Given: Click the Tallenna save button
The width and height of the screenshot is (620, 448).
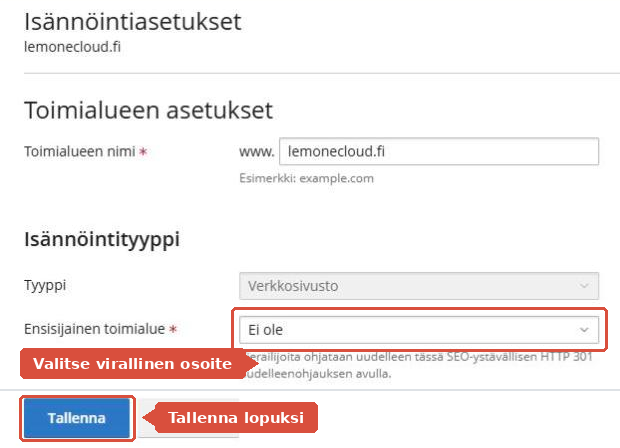Looking at the screenshot, I should [x=77, y=418].
